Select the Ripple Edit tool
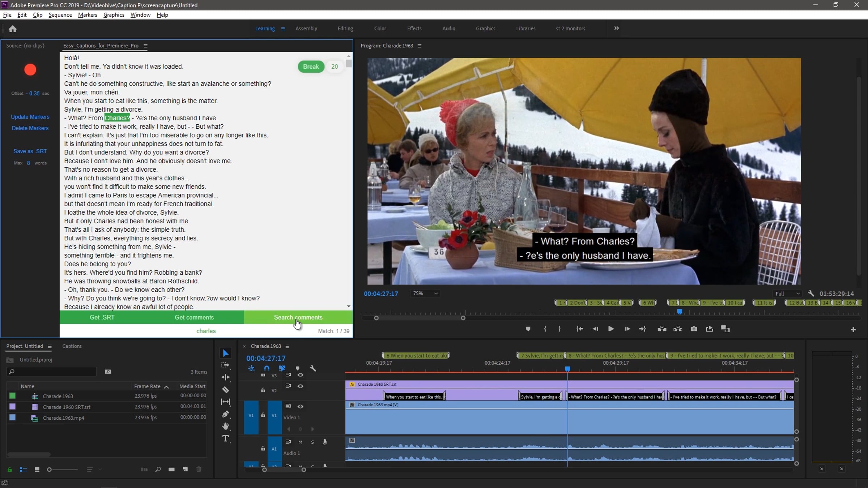Viewport: 868px width, 488px height. [x=226, y=377]
